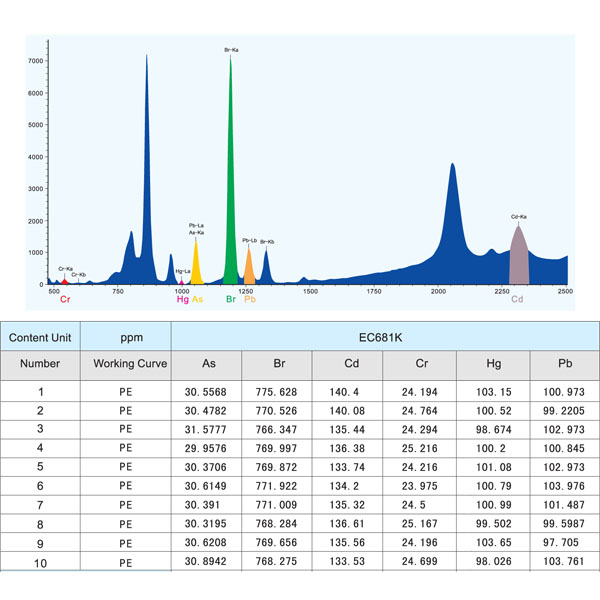This screenshot has width=600, height=600.
Task: Select the As column header
Action: pos(209,365)
